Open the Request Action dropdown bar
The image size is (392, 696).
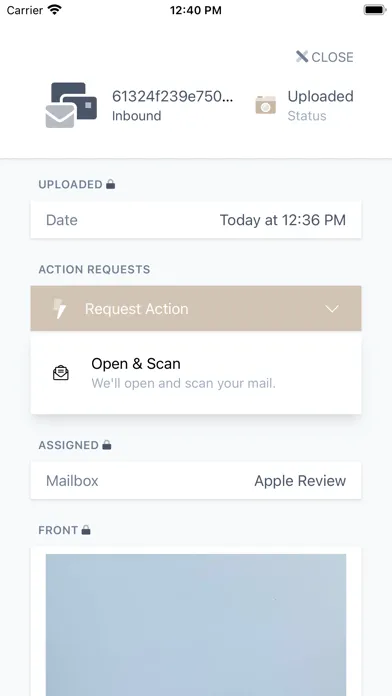[x=196, y=308]
